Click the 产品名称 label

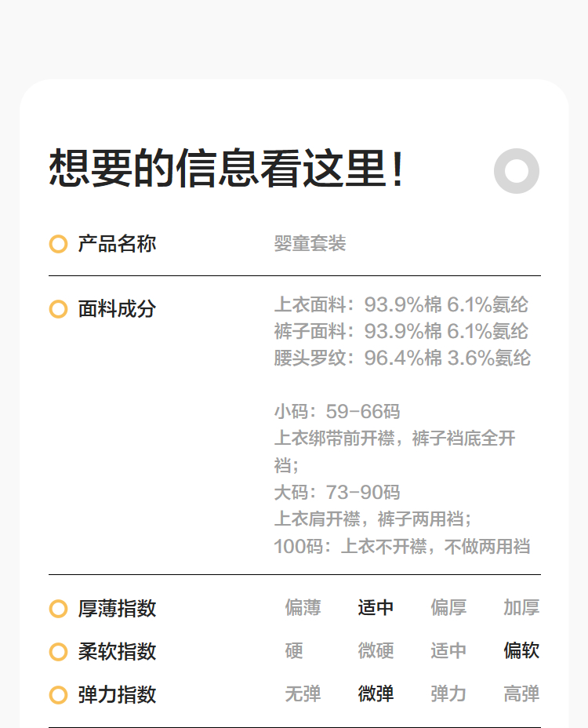click(117, 244)
